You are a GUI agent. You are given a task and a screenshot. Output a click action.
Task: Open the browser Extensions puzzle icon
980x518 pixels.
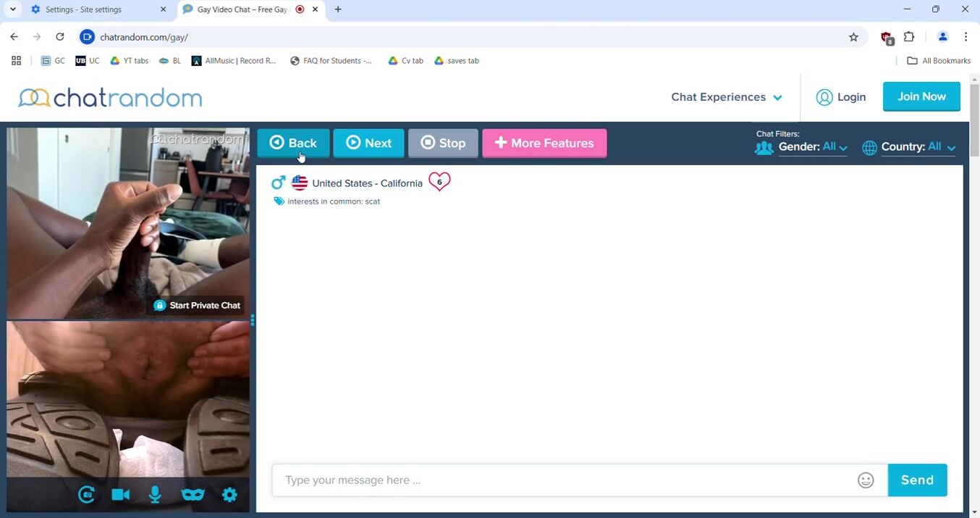[x=909, y=37]
